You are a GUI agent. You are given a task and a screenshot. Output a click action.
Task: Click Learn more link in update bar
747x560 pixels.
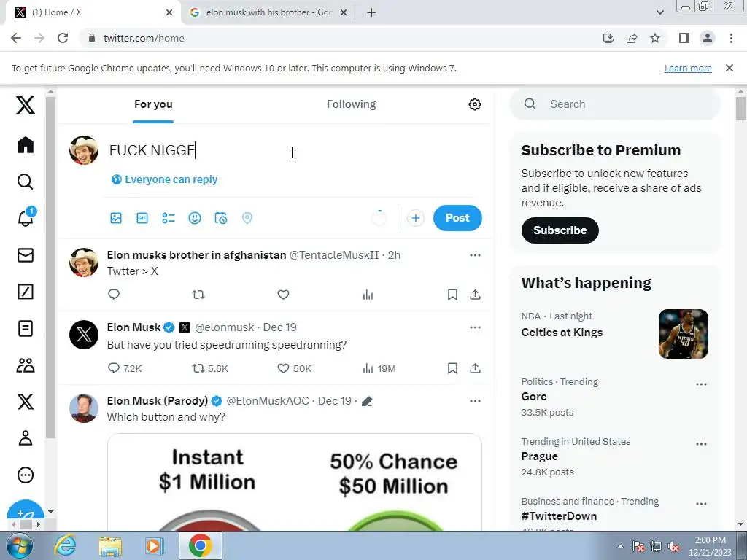click(x=688, y=68)
